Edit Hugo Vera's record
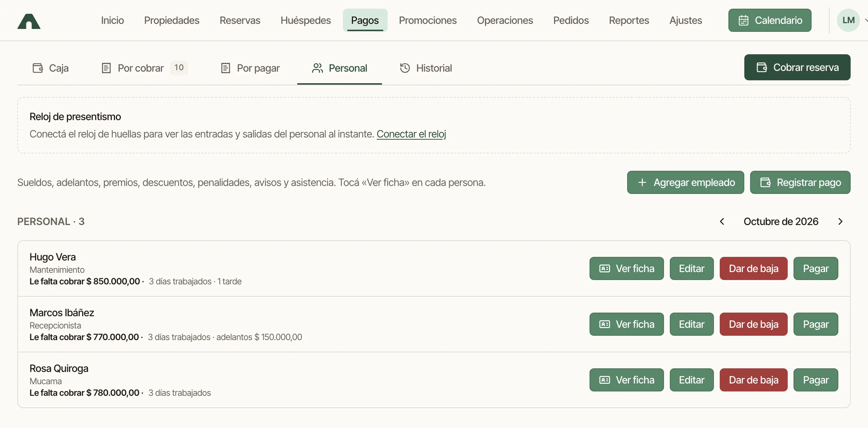Viewport: 868px width, 428px height. click(692, 268)
